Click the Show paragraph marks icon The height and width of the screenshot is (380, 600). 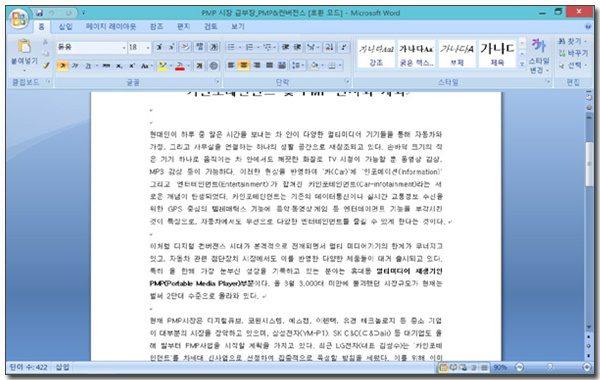344,47
